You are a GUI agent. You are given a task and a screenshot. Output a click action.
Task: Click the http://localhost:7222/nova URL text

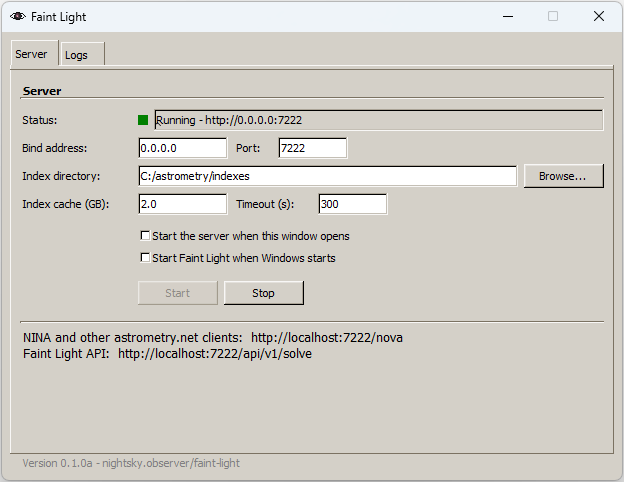click(x=327, y=338)
